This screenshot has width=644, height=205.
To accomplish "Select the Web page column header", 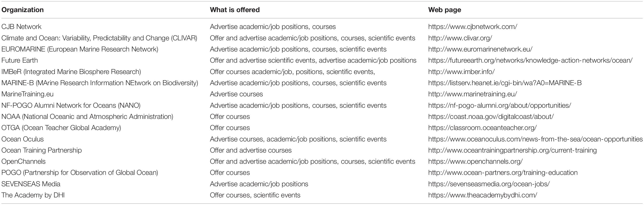I will coord(444,10).
